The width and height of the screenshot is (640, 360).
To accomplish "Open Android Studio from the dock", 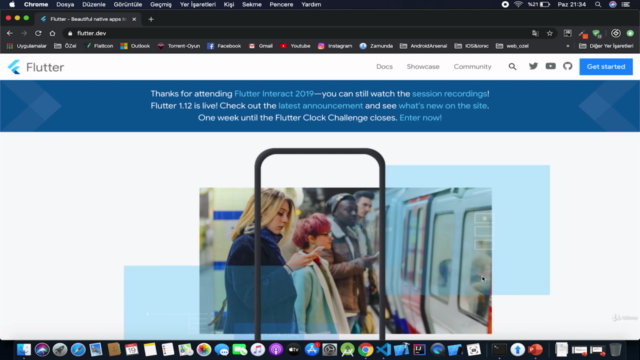I will [347, 350].
